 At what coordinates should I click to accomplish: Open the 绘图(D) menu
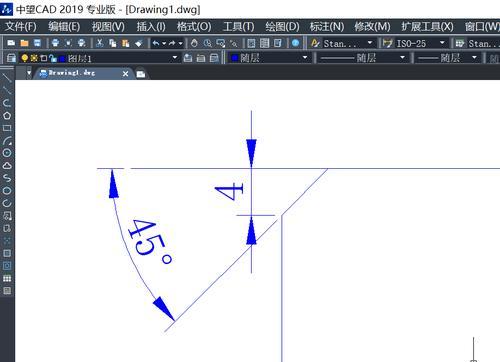pos(282,26)
